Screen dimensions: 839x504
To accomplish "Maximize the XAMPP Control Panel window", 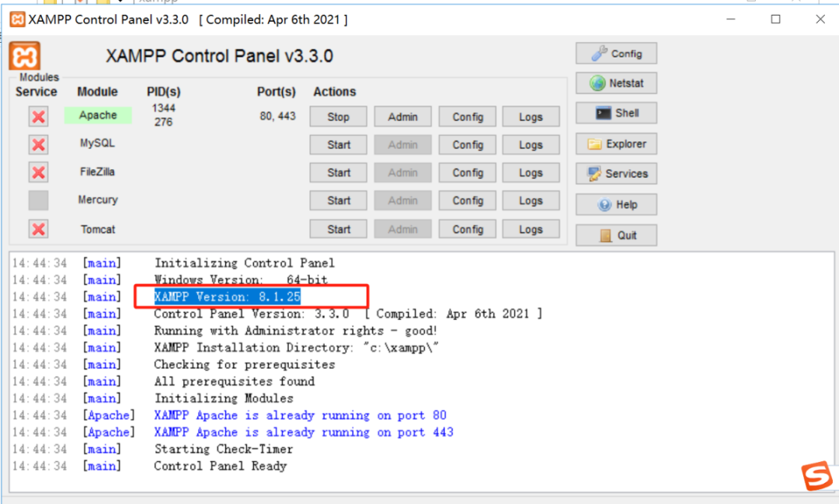I will click(775, 19).
